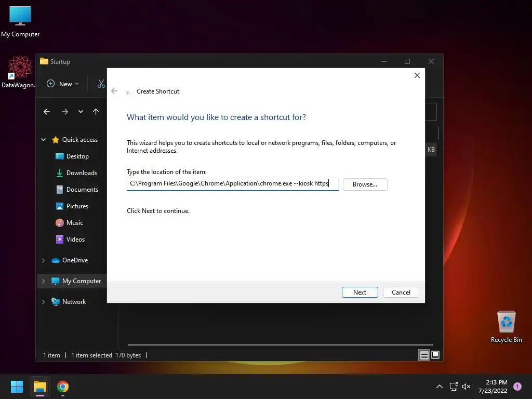Open the Browse... file picker
Screen dimensions: 532x399
(x=365, y=184)
